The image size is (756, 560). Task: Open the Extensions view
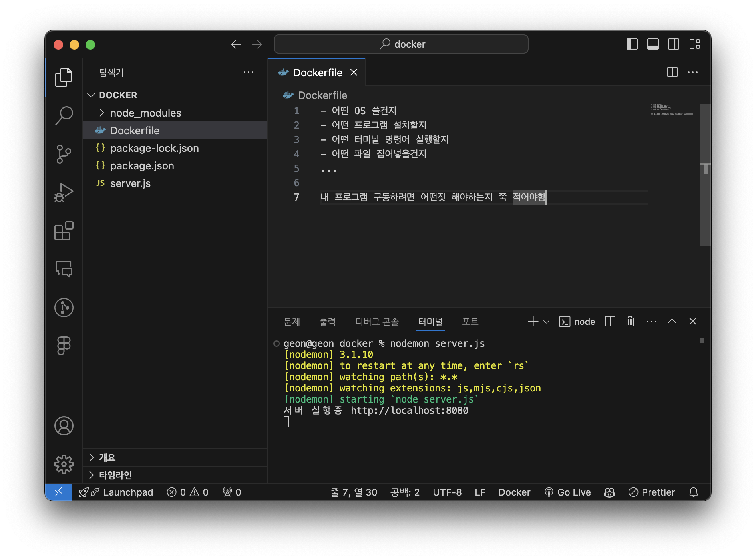pyautogui.click(x=64, y=231)
